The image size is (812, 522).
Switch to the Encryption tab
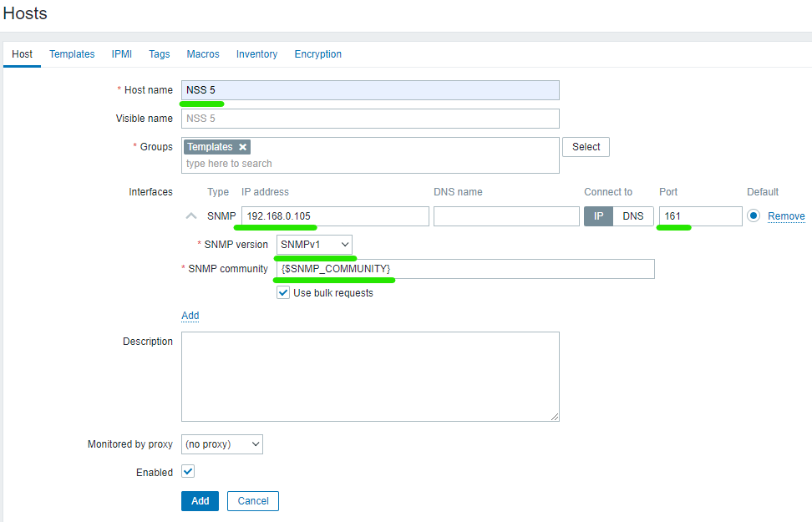point(317,54)
